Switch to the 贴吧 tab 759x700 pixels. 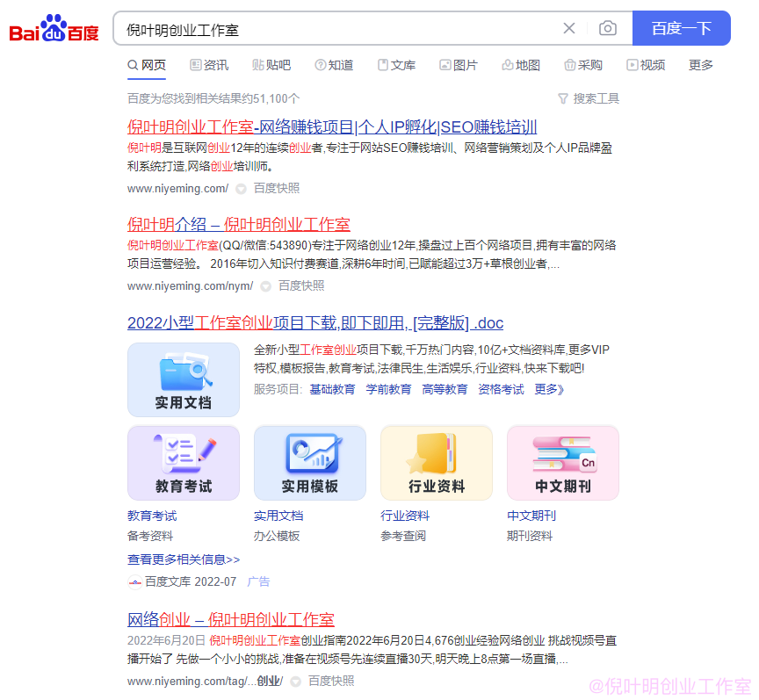[271, 65]
